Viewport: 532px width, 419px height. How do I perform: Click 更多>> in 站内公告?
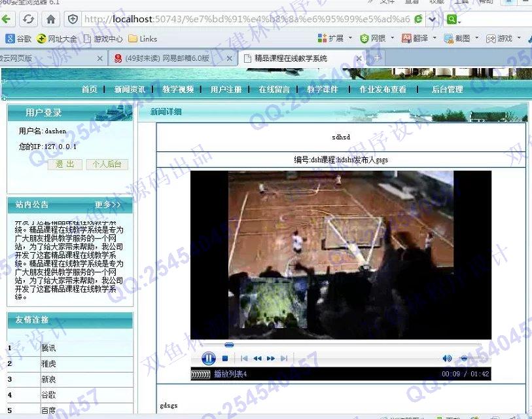(x=107, y=205)
